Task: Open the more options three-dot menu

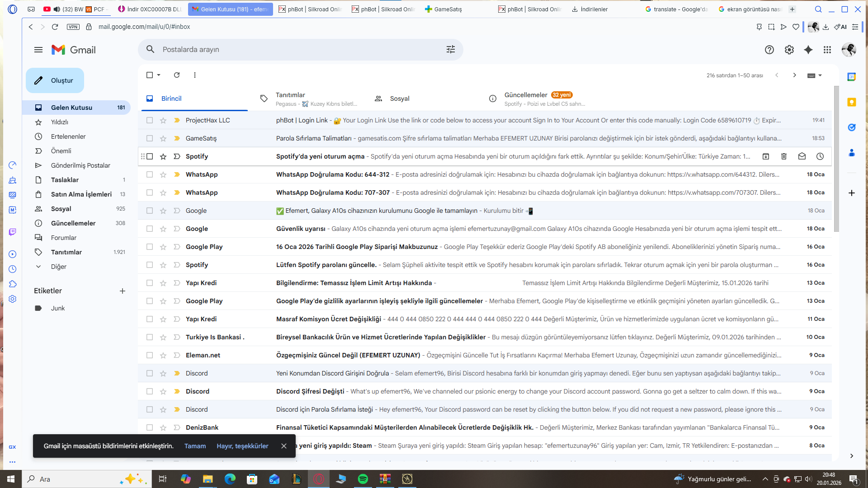Action: (195, 75)
